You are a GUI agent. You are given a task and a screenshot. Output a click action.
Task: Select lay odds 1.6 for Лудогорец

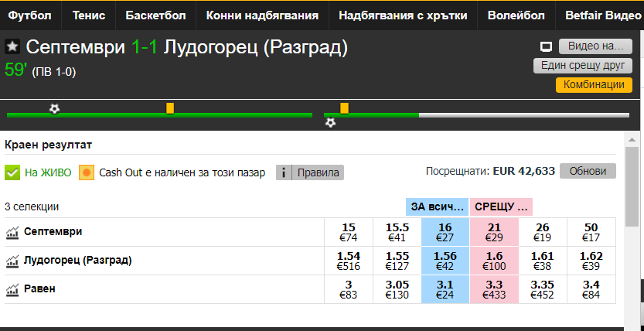pos(494,261)
